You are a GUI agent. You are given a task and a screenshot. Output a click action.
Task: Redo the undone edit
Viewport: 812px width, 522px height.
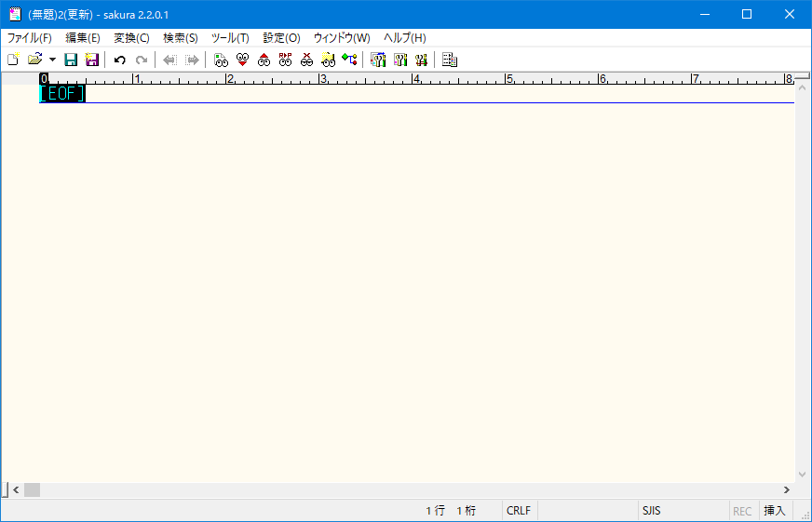coord(142,60)
